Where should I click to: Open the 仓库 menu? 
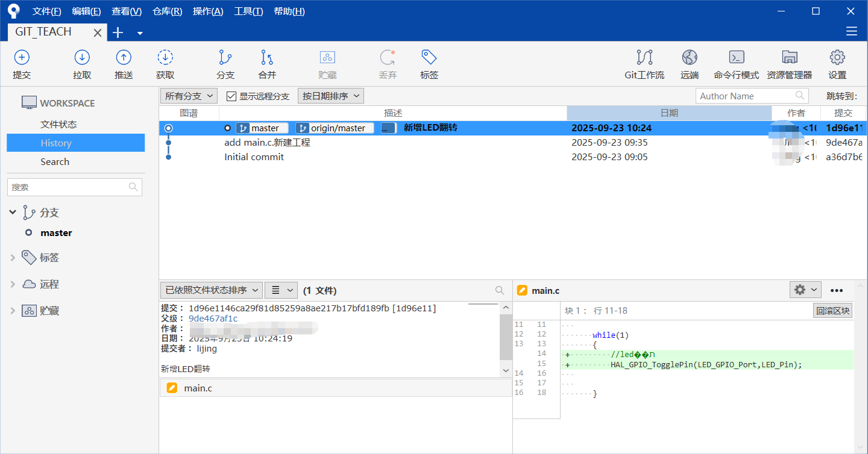[x=167, y=11]
